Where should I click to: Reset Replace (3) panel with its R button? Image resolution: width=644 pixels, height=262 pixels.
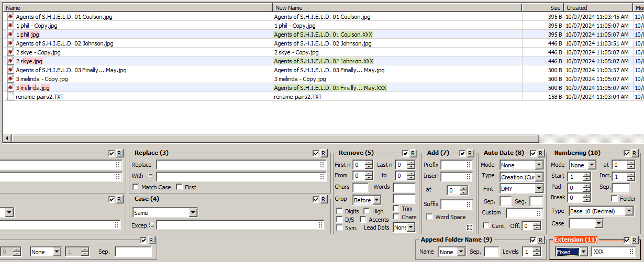pos(324,153)
